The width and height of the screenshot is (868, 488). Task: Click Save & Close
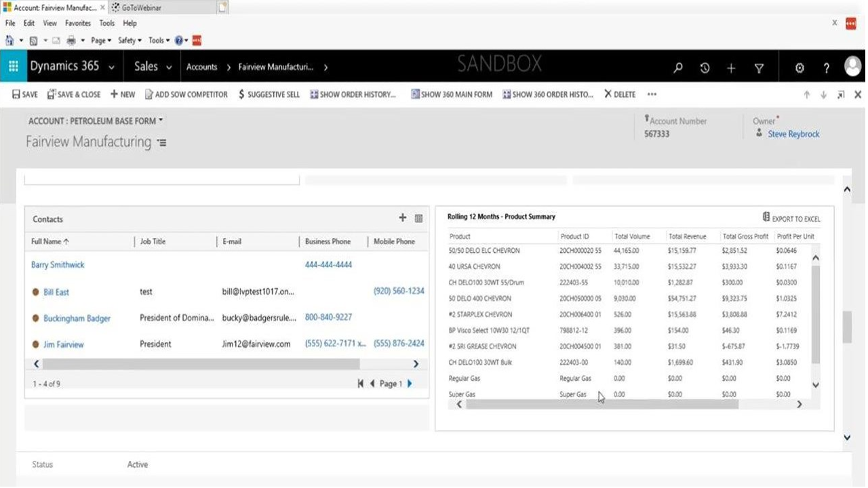[x=73, y=94]
